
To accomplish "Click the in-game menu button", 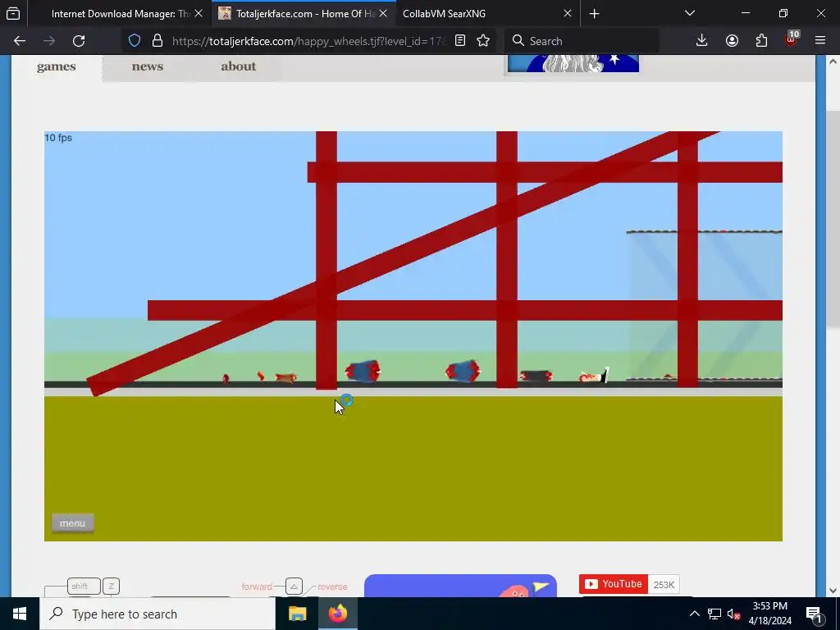I will (x=72, y=523).
